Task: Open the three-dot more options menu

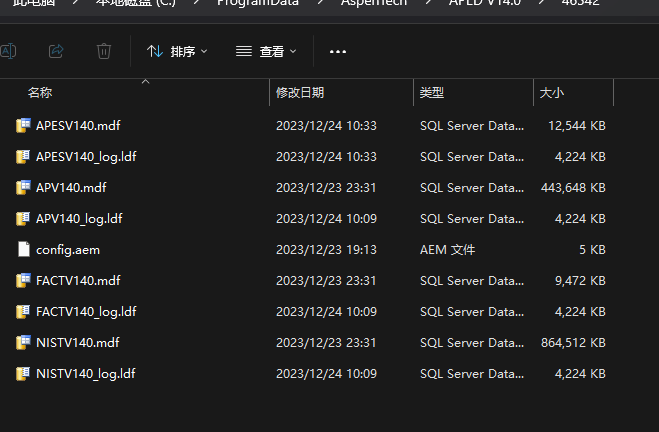Action: 338,51
